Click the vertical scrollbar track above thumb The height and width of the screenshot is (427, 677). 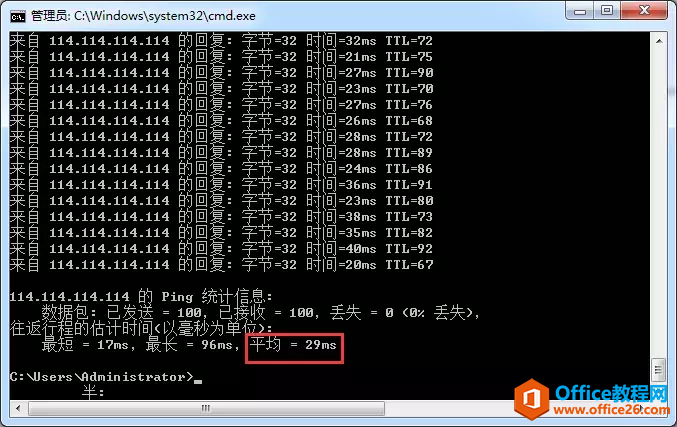click(x=659, y=204)
